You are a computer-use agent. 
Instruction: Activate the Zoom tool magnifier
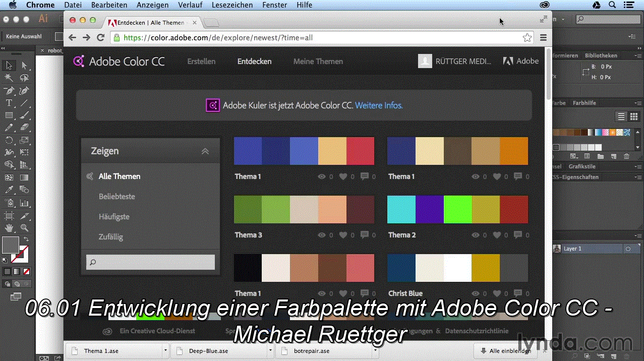click(24, 228)
